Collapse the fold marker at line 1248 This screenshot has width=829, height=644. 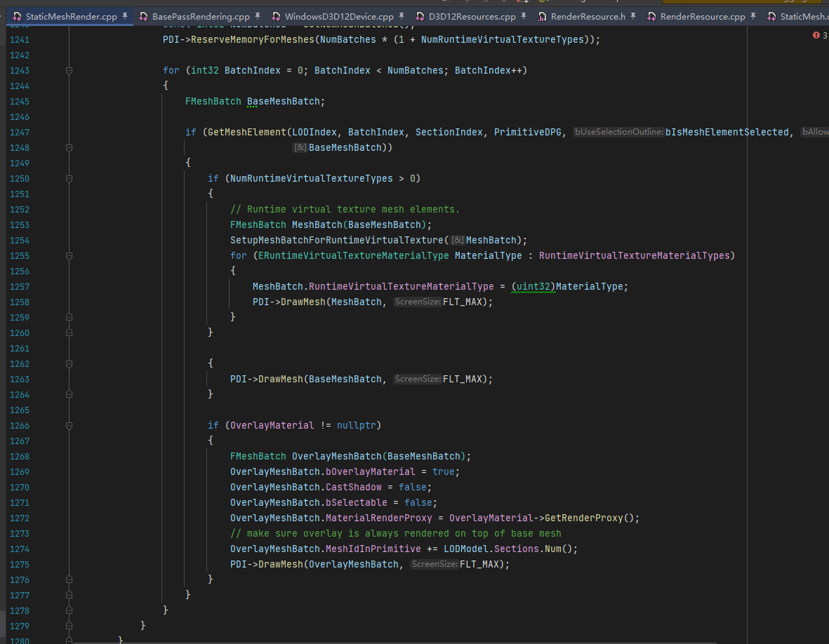click(x=69, y=147)
